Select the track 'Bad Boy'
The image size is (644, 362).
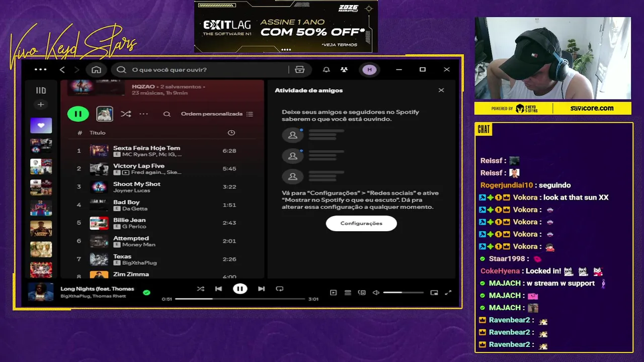[x=126, y=202]
